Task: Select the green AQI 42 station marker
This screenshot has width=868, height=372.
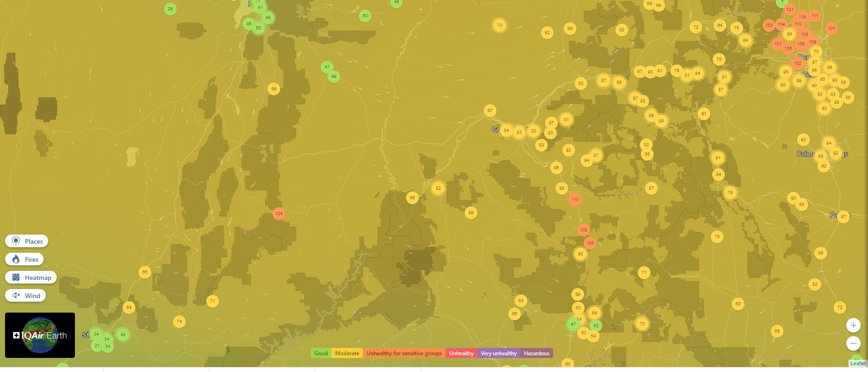Action: (595, 325)
